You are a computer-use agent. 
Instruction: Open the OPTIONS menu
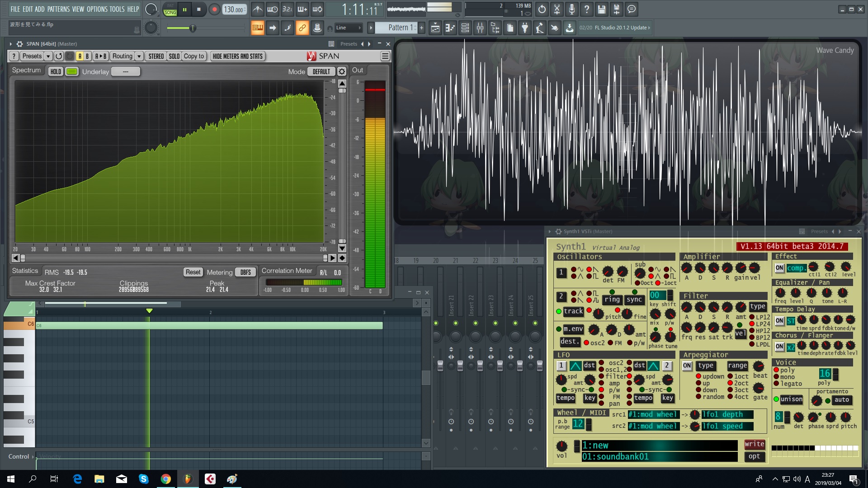tap(97, 9)
